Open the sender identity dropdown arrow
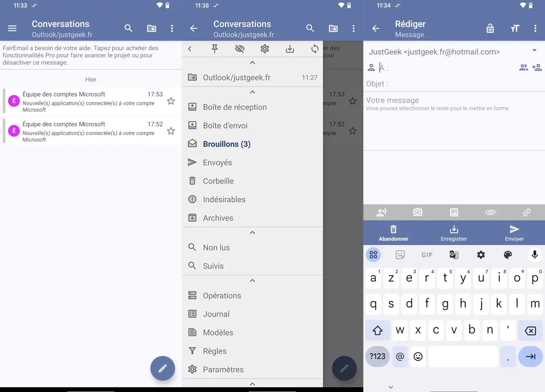Viewport: 545px width, 392px height. click(x=534, y=50)
